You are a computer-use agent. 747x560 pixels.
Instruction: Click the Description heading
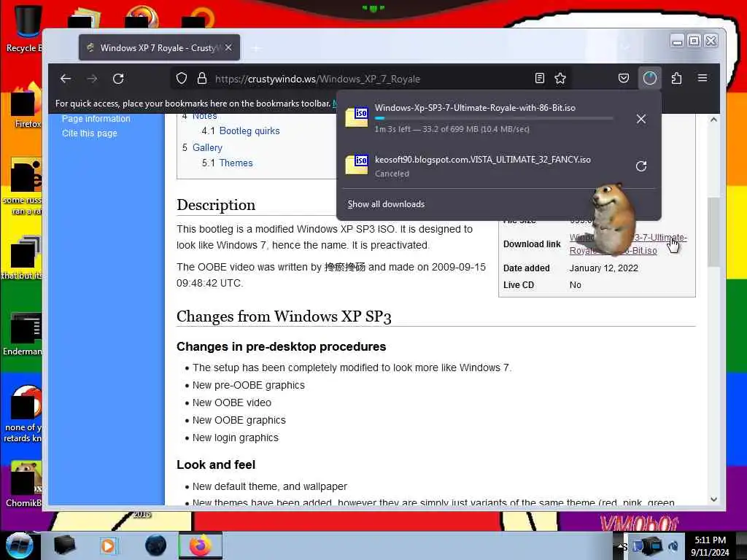point(216,205)
